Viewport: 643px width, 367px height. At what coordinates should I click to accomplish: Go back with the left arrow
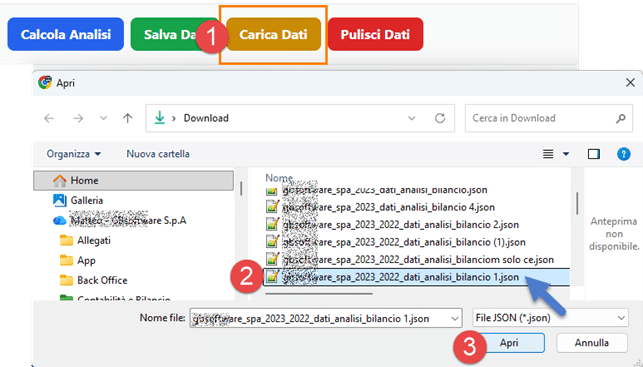tap(49, 118)
